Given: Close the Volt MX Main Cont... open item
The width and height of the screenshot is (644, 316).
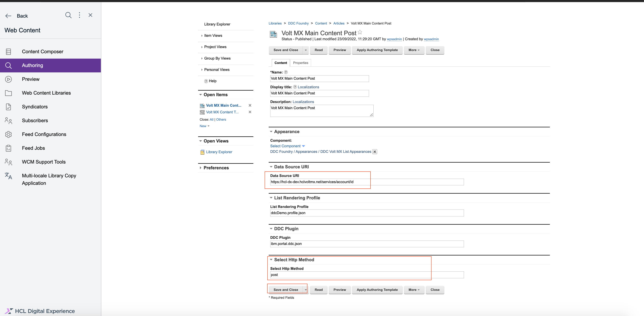Looking at the screenshot, I should (250, 105).
